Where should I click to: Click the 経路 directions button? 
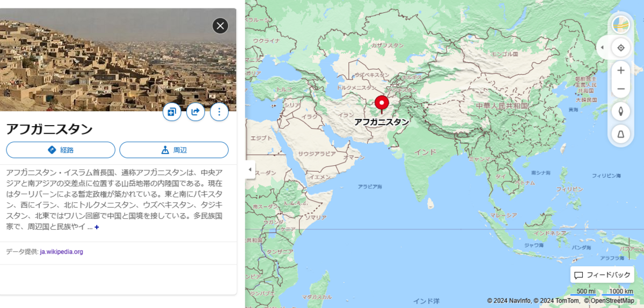click(x=61, y=150)
